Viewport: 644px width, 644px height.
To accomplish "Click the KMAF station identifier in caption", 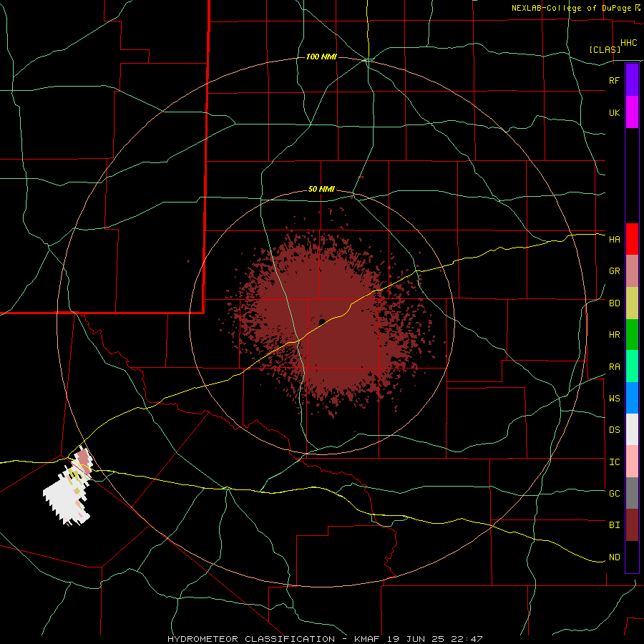I will pyautogui.click(x=368, y=639).
